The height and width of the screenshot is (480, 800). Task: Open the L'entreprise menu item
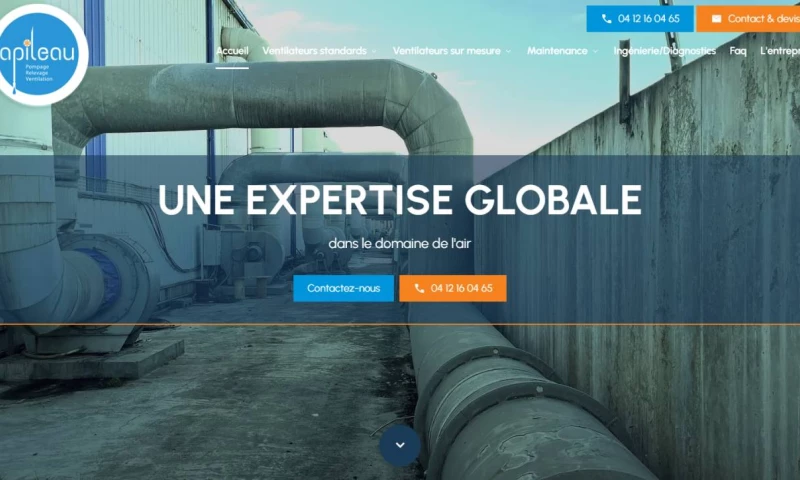pyautogui.click(x=780, y=50)
